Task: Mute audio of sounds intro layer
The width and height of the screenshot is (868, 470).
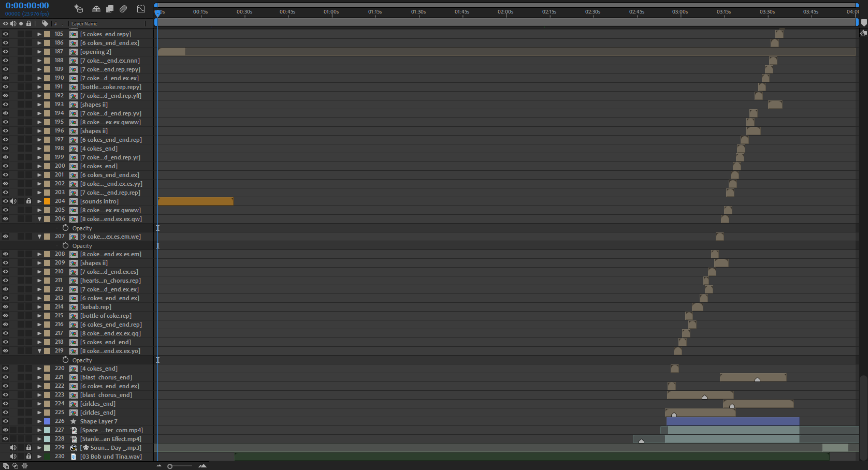Action: click(x=13, y=201)
